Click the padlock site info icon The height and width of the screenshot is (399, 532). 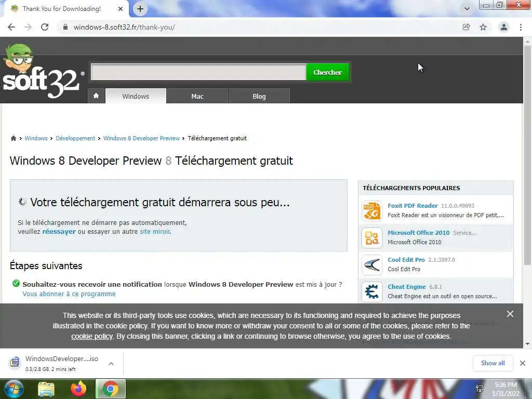click(65, 27)
